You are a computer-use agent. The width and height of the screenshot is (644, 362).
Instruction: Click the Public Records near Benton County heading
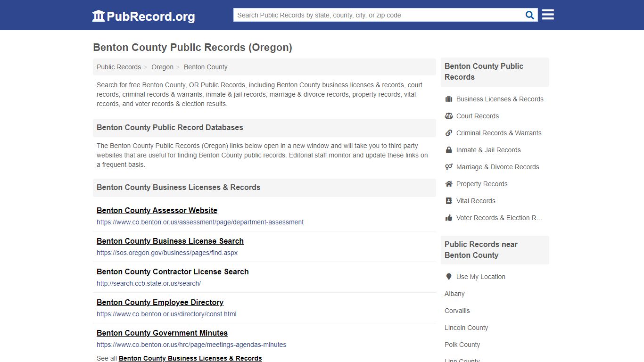click(x=481, y=250)
